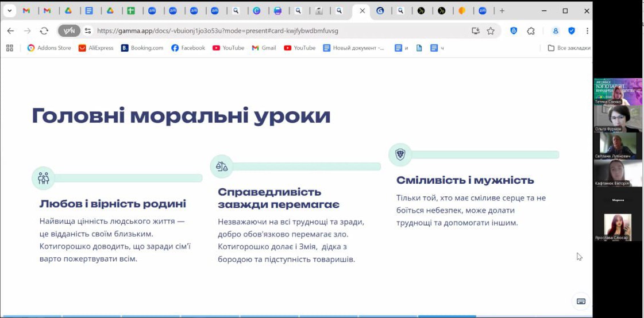Open the AliExpress bookmark
644x318 pixels.
96,48
